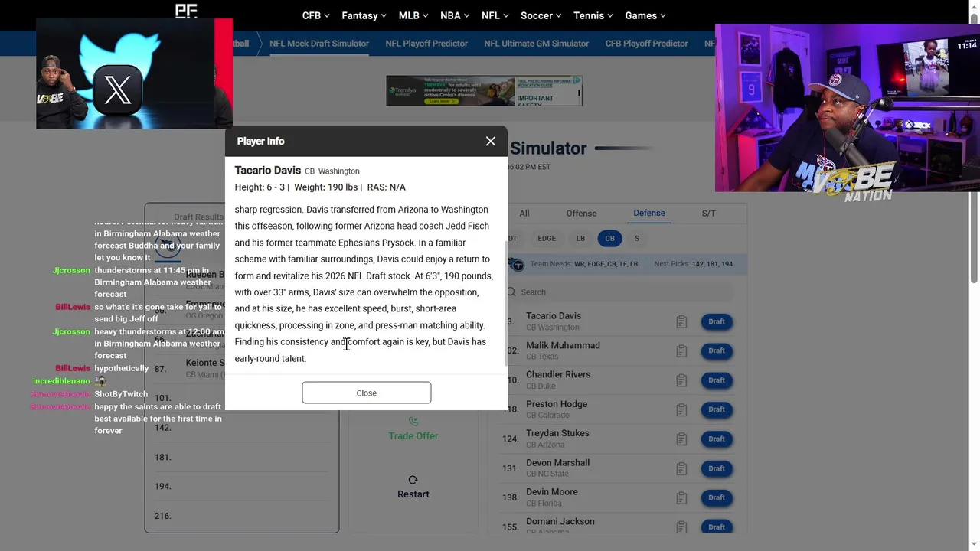The width and height of the screenshot is (980, 551).
Task: Click the site logo at top
Action: [186, 11]
